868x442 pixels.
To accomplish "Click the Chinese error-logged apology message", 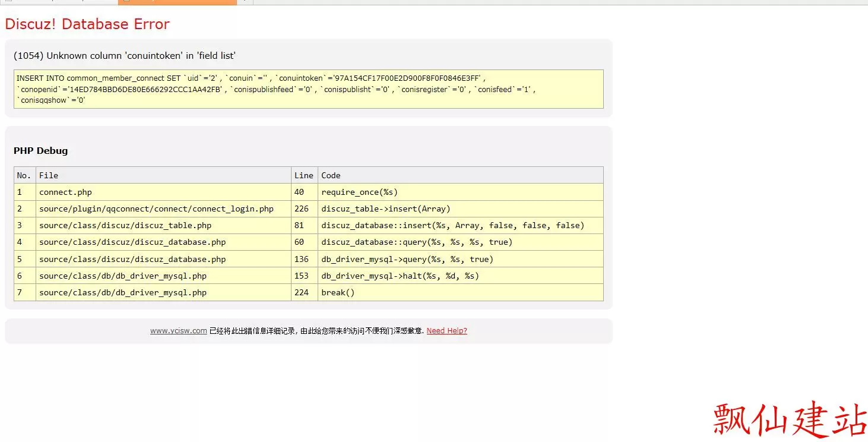I will tap(316, 331).
